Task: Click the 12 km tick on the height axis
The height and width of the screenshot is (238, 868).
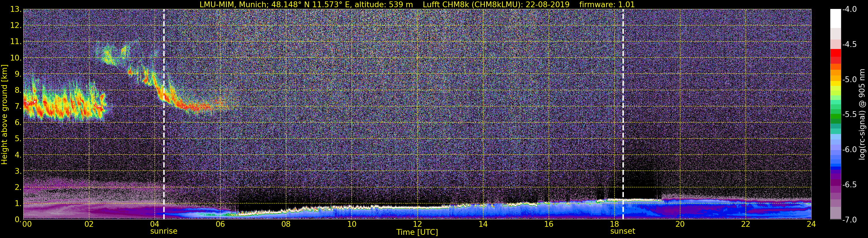Action: pyautogui.click(x=16, y=26)
